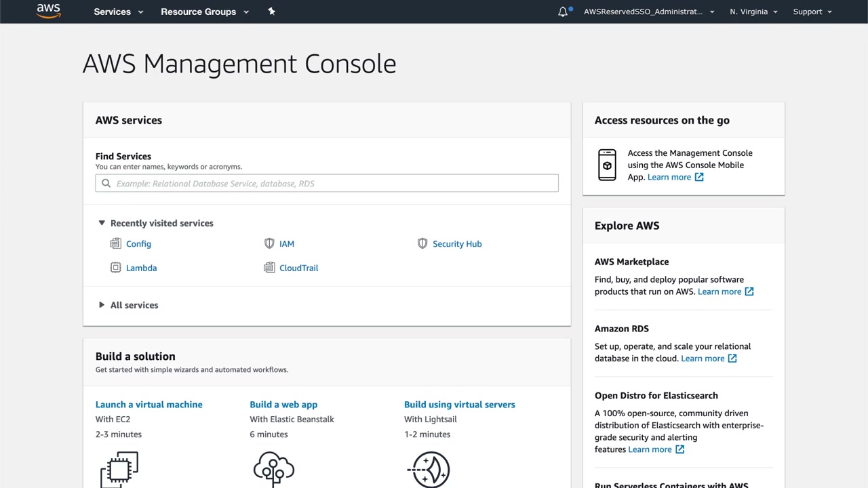Open the Resource Groups dropdown
This screenshot has height=488, width=868.
pyautogui.click(x=205, y=12)
